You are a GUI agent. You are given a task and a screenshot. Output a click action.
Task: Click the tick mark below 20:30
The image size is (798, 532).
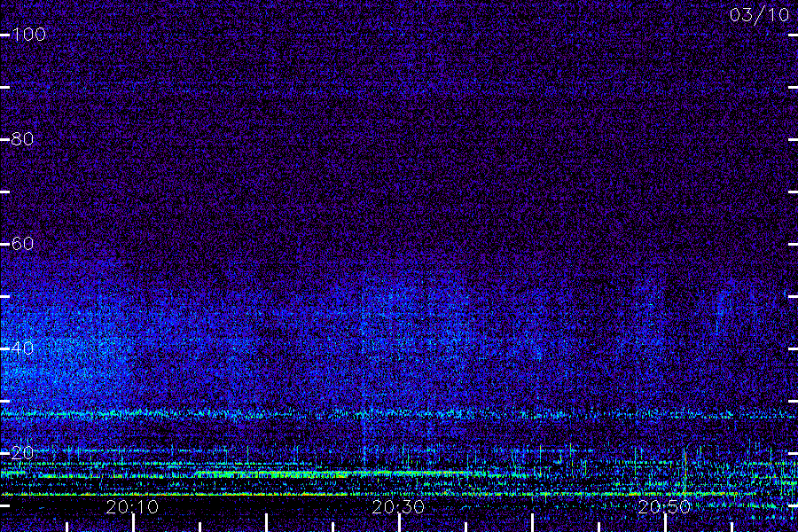coord(400,523)
